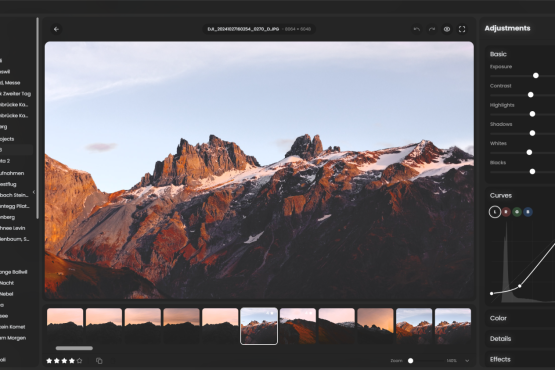555x370 pixels.
Task: Open the zoom percentage dropdown chevron
Action: [x=467, y=361]
